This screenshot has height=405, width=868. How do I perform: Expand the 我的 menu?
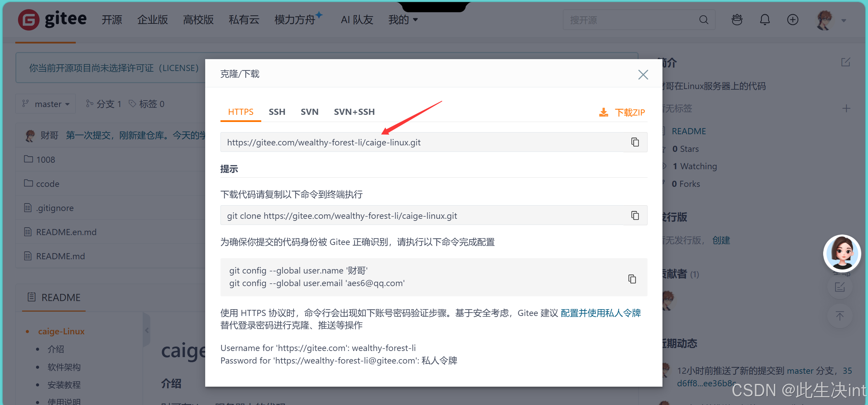(403, 20)
